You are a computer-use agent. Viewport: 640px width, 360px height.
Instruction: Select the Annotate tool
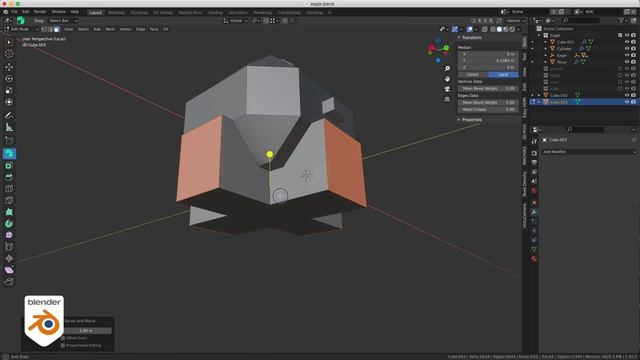coord(9,116)
